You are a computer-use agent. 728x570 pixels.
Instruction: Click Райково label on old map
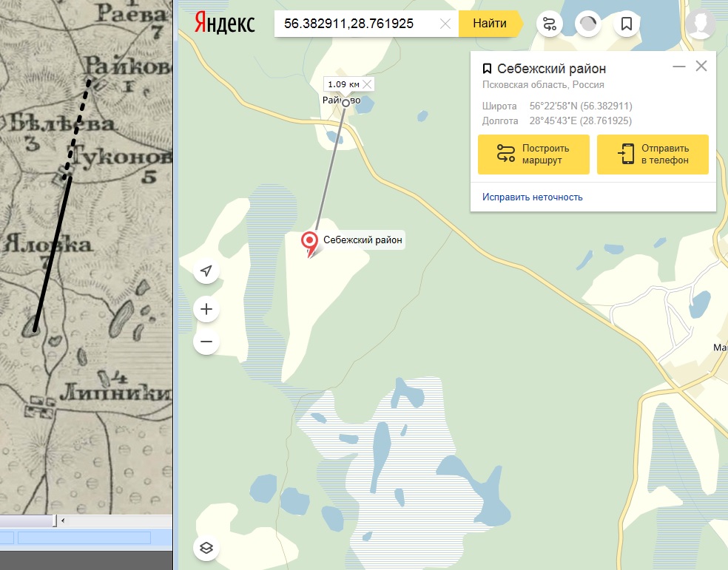tap(129, 67)
